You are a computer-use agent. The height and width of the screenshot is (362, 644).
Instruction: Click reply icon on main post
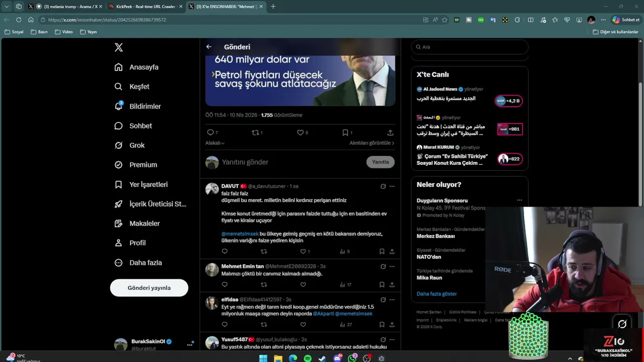[210, 132]
